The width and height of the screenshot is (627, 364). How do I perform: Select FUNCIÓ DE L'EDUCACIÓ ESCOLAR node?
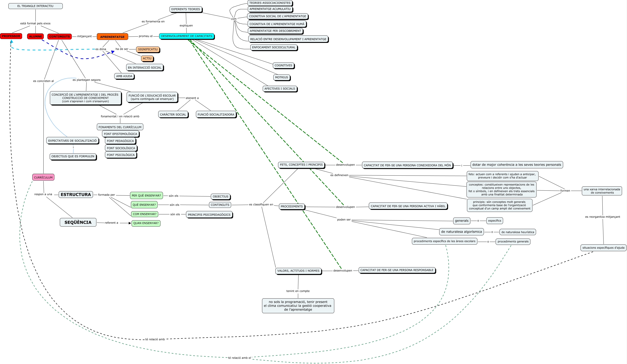pos(152,97)
